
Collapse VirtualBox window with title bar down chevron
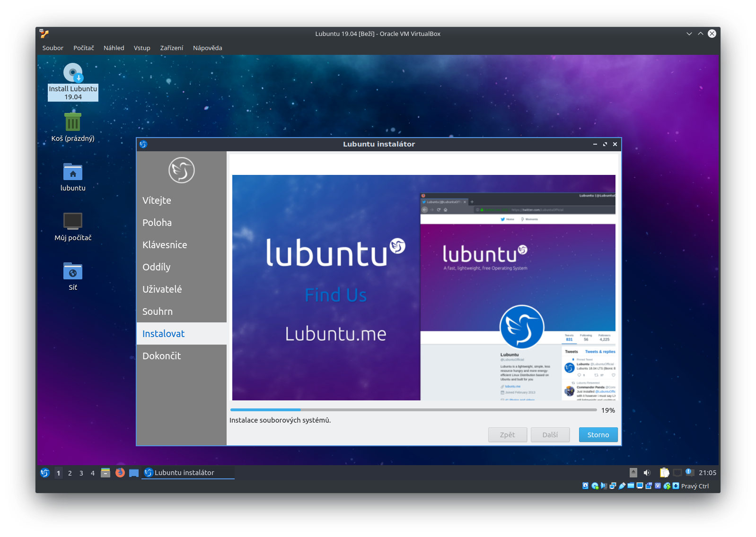(x=689, y=34)
